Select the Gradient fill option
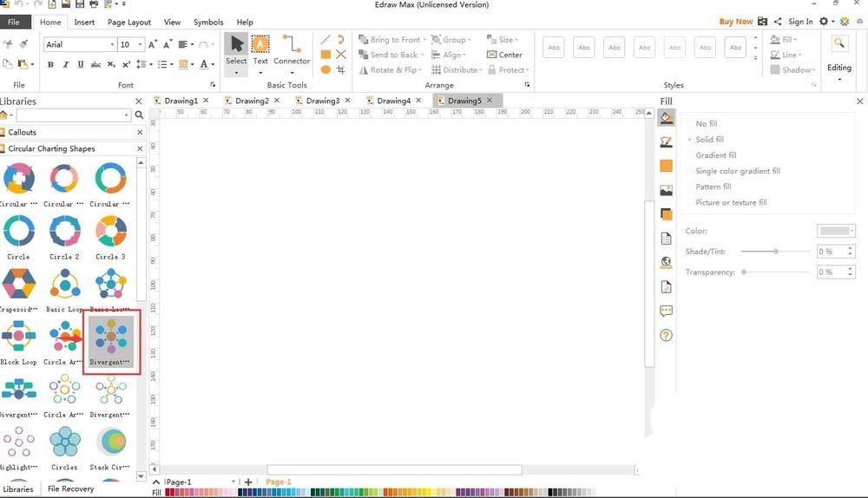 715,155
